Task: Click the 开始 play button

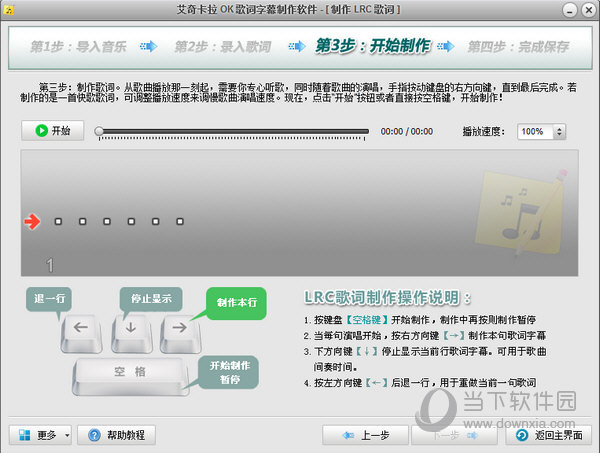Action: pyautogui.click(x=52, y=131)
